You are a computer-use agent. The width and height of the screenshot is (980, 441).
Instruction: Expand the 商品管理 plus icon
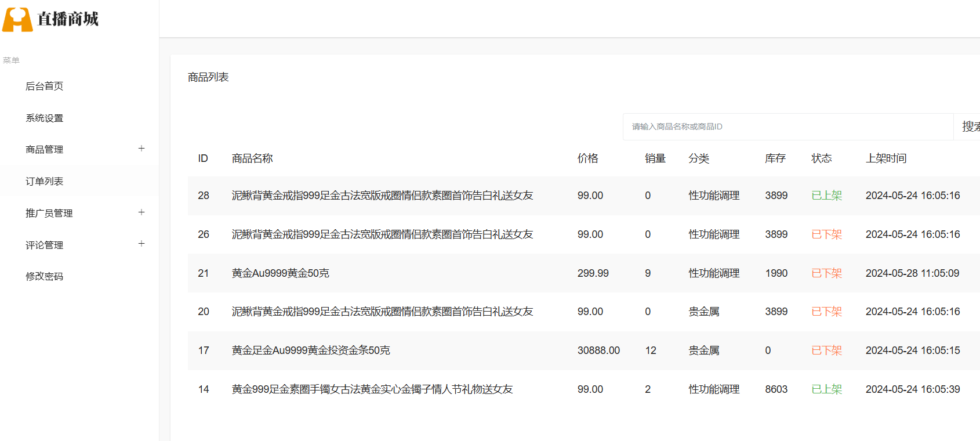(x=141, y=149)
